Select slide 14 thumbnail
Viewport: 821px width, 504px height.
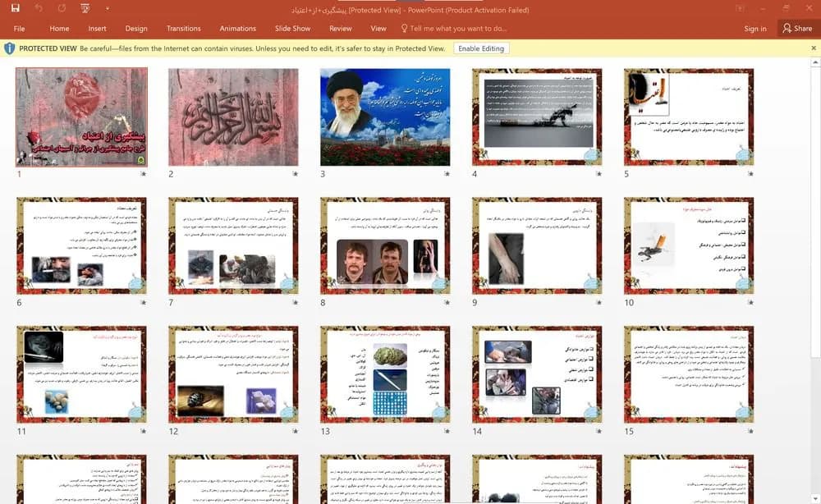(537, 375)
